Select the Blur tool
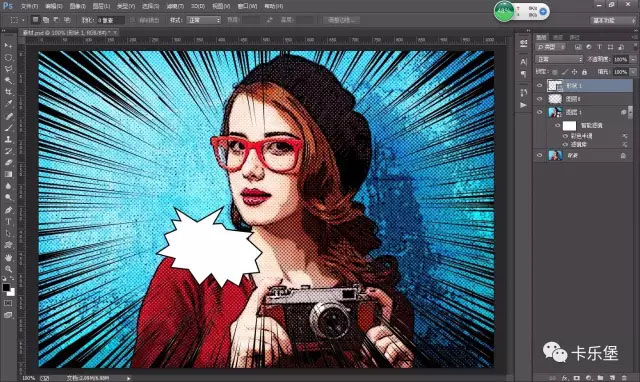Image resolution: width=640 pixels, height=382 pixels. [x=8, y=186]
